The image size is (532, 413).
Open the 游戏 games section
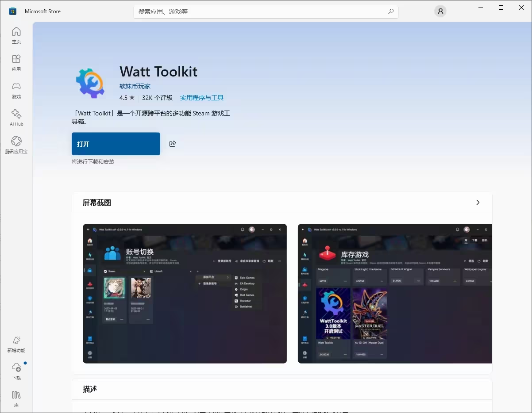16,90
